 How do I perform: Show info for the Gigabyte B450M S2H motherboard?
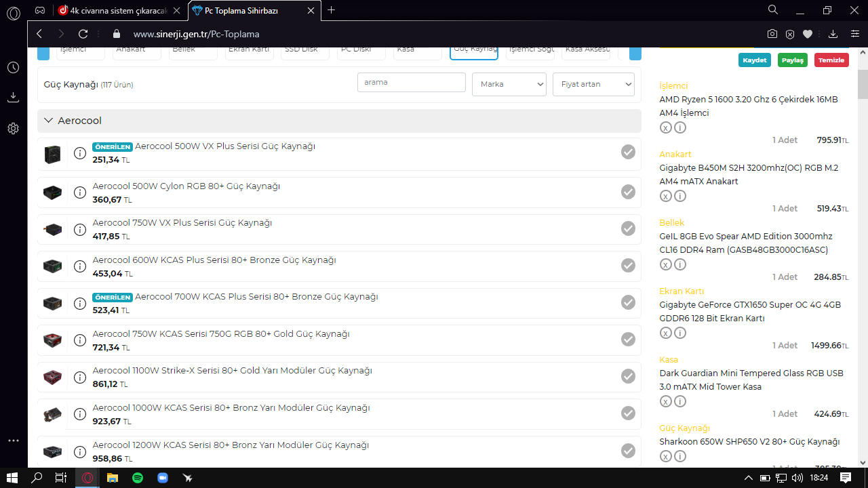point(680,196)
